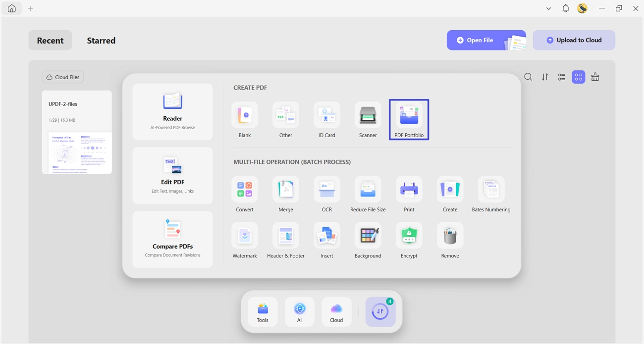Expand the title bar dropdown chevron

tap(548, 8)
